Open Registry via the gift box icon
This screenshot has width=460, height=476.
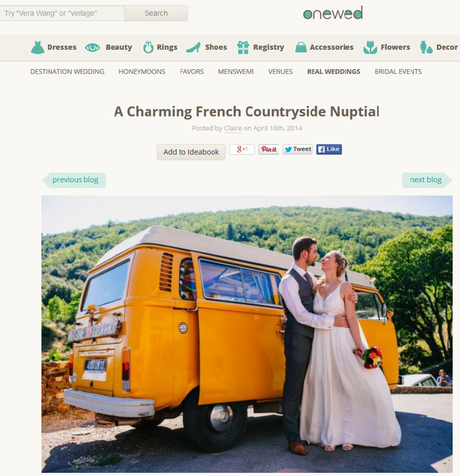pos(243,47)
